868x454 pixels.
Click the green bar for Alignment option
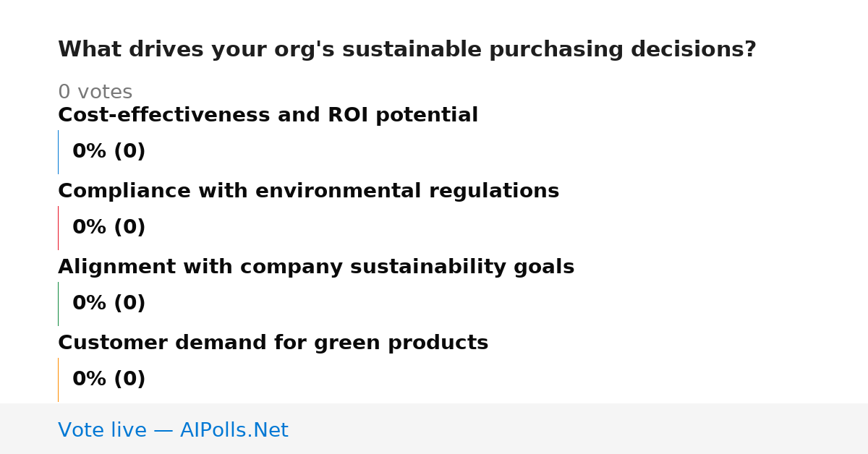58,304
